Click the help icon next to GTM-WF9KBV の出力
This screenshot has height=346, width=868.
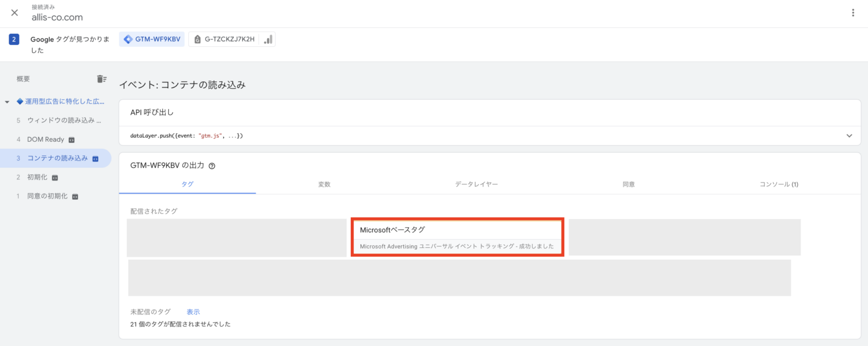212,166
